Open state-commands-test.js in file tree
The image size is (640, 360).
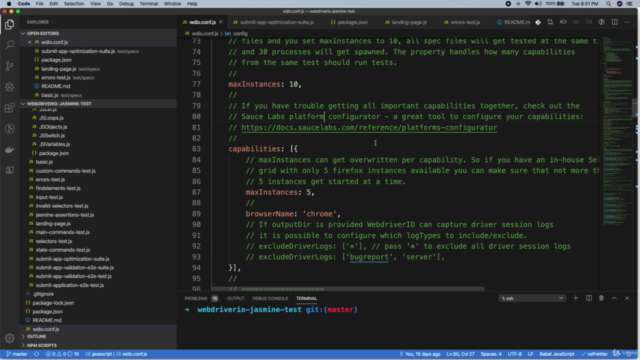pyautogui.click(x=62, y=250)
